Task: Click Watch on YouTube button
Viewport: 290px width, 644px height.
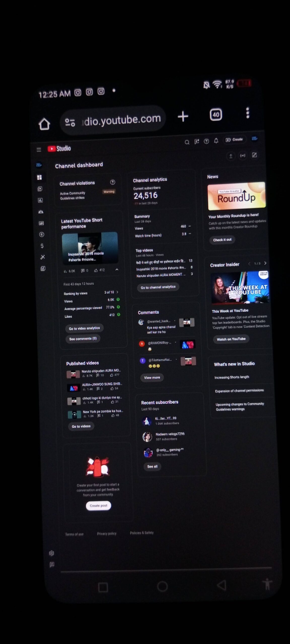Action: pos(231,339)
